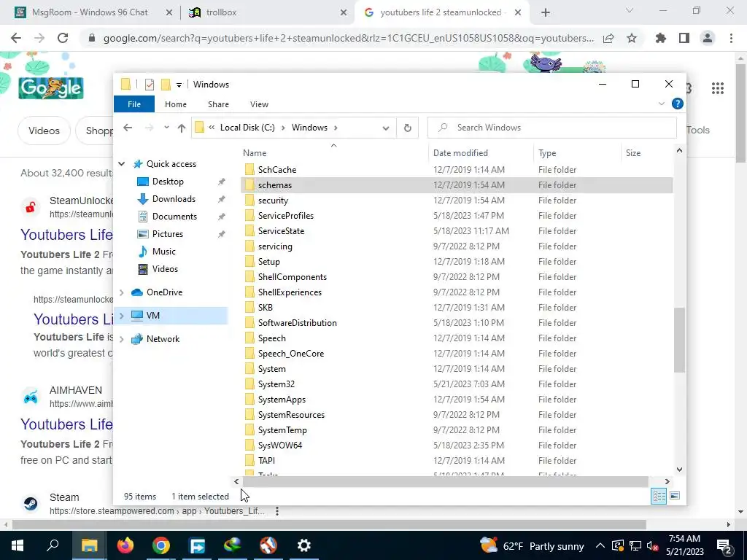The image size is (747, 560).
Task: Bookmark this page with star icon
Action: [632, 38]
